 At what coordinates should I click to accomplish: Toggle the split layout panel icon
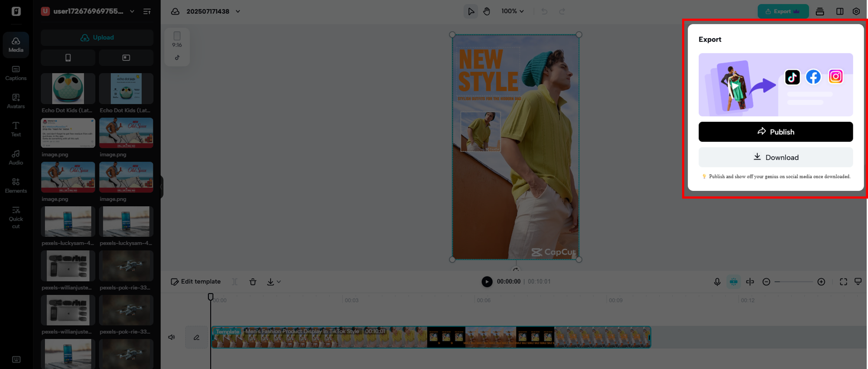pos(839,12)
